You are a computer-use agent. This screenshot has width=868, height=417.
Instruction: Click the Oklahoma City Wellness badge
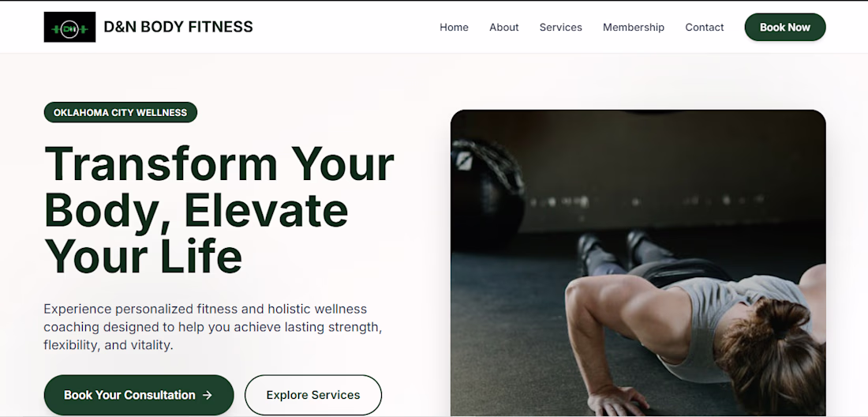[121, 112]
